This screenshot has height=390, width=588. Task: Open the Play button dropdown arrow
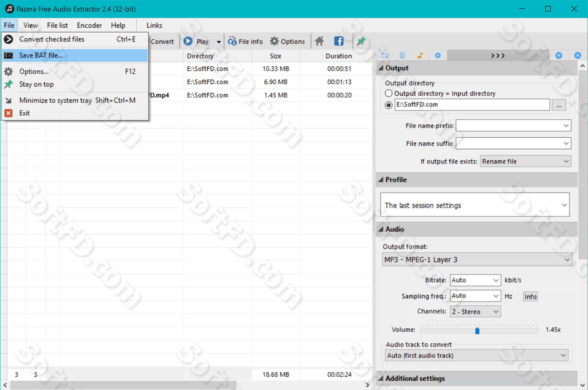pos(219,42)
